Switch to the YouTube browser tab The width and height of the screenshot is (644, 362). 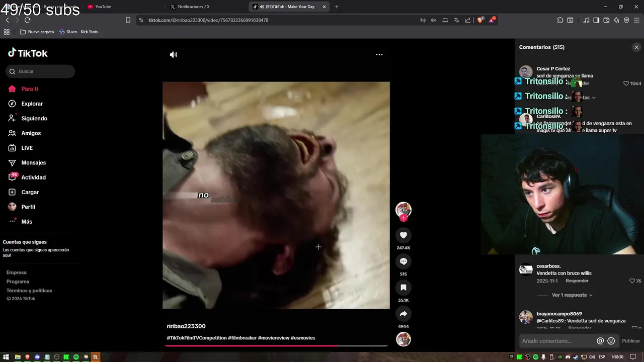pos(123,7)
